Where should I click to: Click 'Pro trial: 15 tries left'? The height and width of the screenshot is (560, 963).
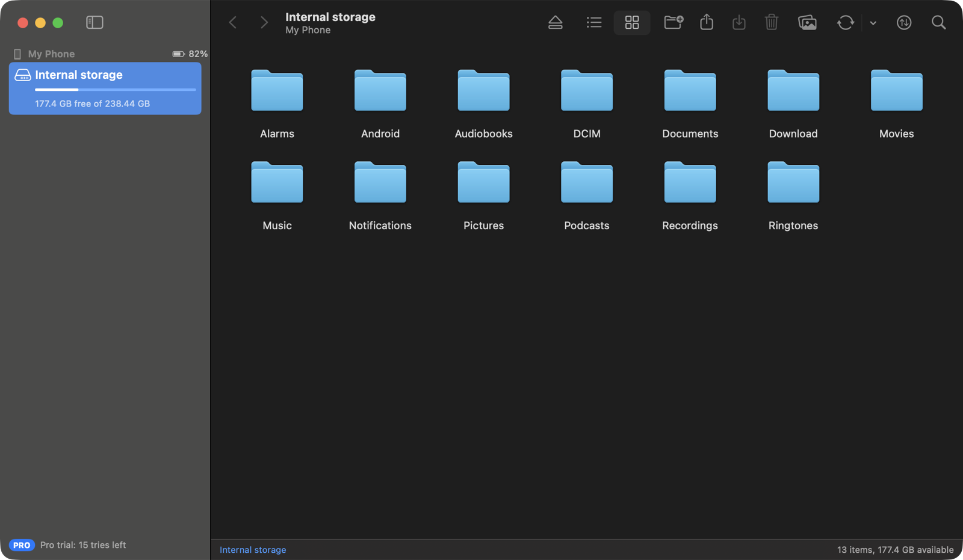pyautogui.click(x=83, y=545)
